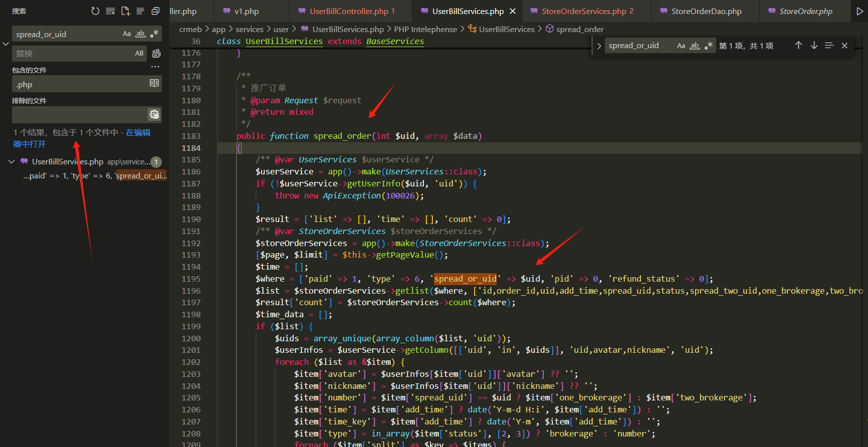Click 'spread_order' function name on line 1183
The image size is (868, 447).
click(x=342, y=136)
